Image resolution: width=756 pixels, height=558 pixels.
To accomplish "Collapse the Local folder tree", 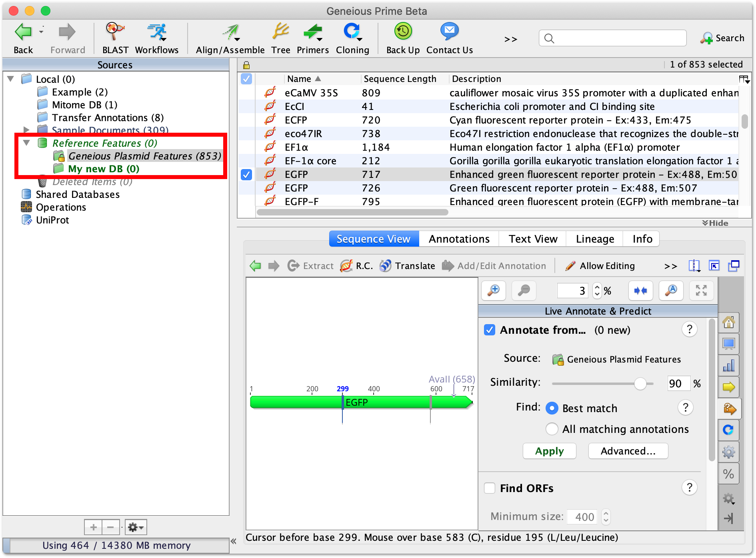I will (x=11, y=79).
